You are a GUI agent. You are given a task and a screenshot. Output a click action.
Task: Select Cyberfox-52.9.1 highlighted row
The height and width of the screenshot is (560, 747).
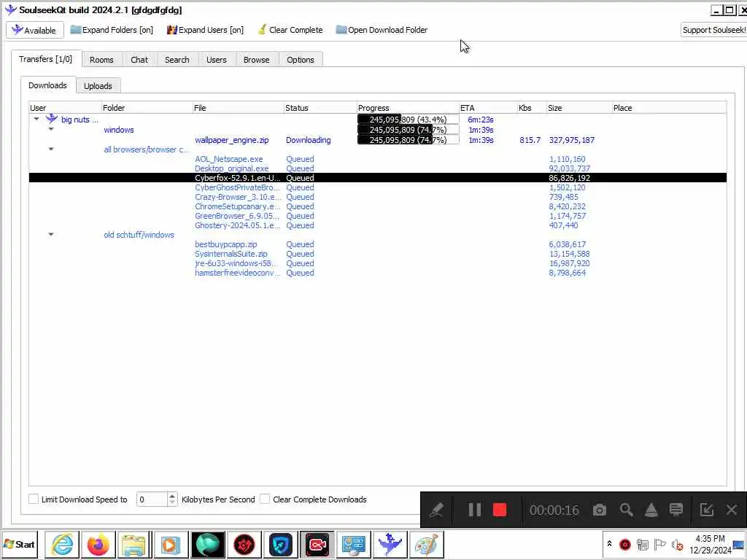pyautogui.click(x=378, y=178)
